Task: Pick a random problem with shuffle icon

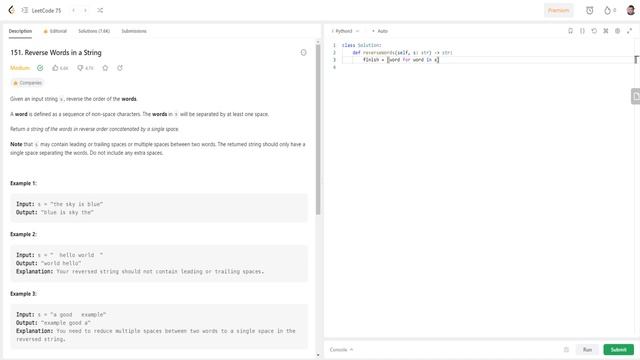Action: pyautogui.click(x=100, y=10)
